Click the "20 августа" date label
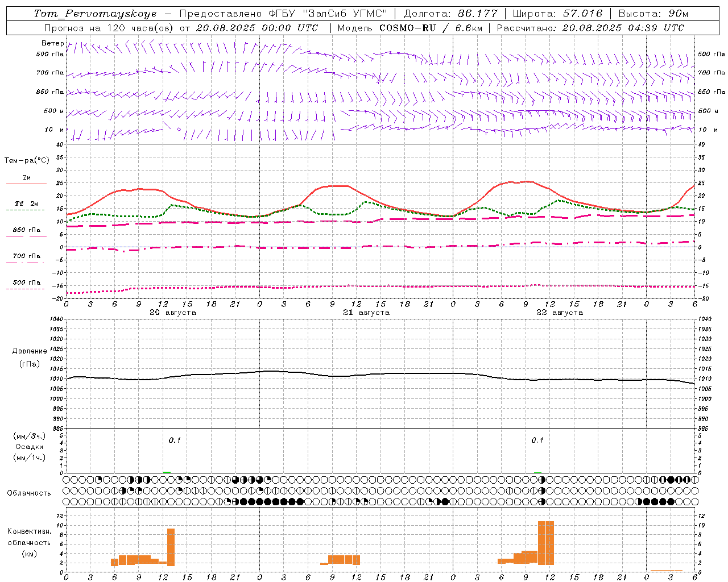Image resolution: width=728 pixels, height=582 pixels. click(x=173, y=313)
